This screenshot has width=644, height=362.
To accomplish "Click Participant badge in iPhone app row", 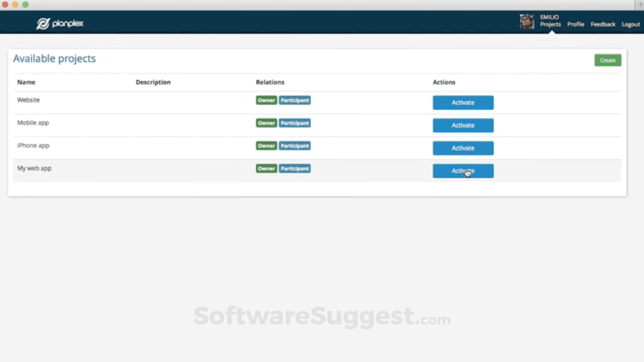I will (x=295, y=146).
